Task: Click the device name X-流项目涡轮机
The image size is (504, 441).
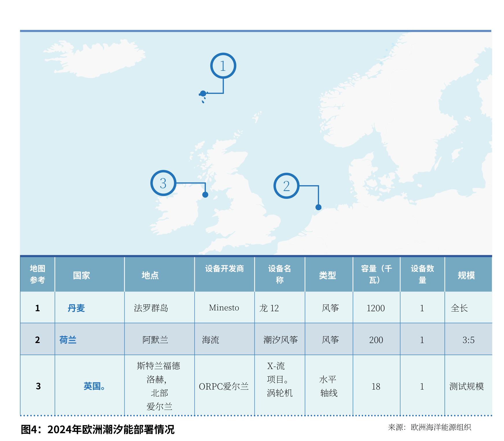Action: pyautogui.click(x=280, y=379)
